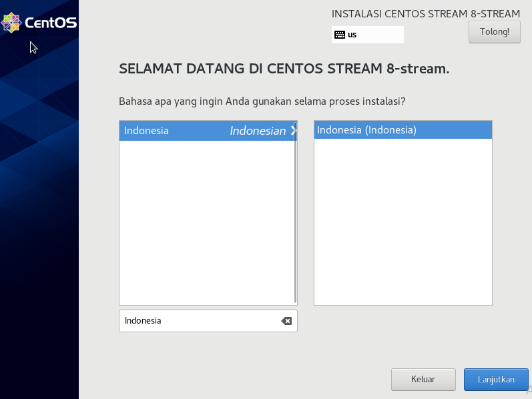Click the 'us' keyboard layout indicator text
This screenshot has height=399, width=532.
pyautogui.click(x=352, y=35)
